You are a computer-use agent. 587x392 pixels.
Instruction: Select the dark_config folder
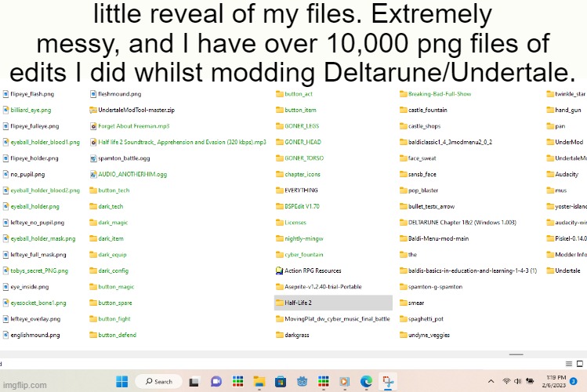[x=109, y=270]
